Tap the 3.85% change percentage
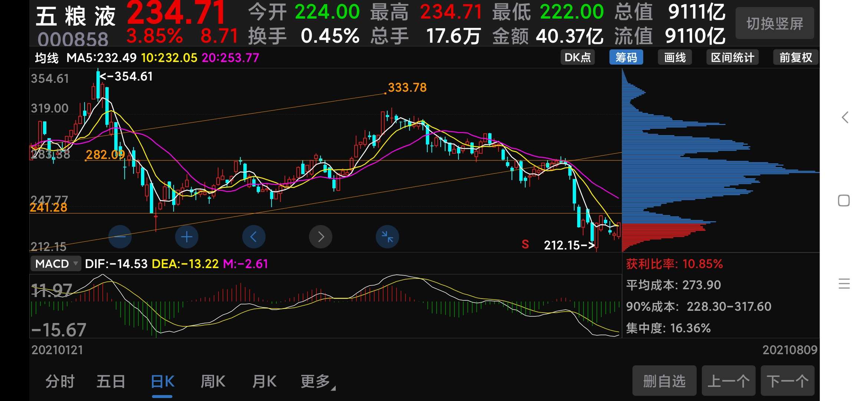This screenshot has width=868, height=401. click(155, 36)
